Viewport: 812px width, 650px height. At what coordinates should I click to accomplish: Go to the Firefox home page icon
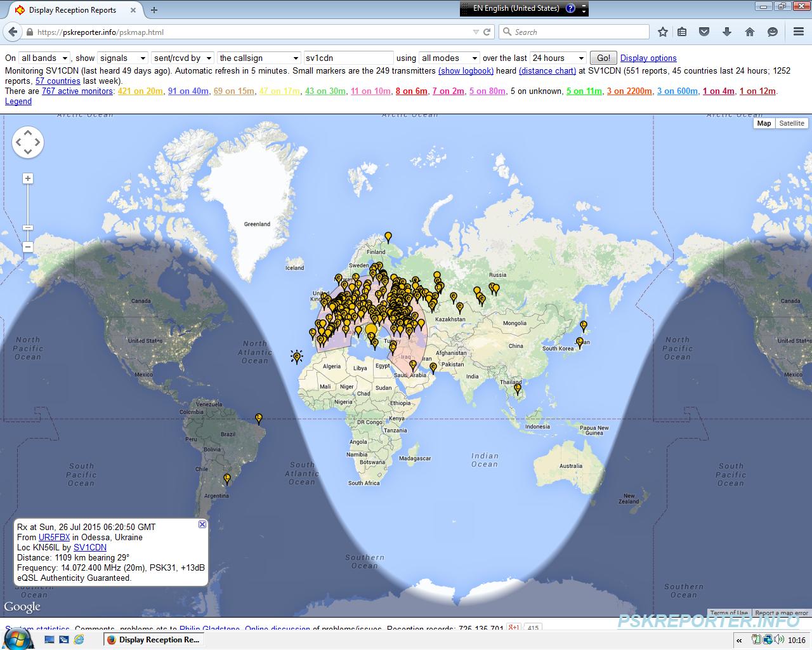[x=749, y=32]
